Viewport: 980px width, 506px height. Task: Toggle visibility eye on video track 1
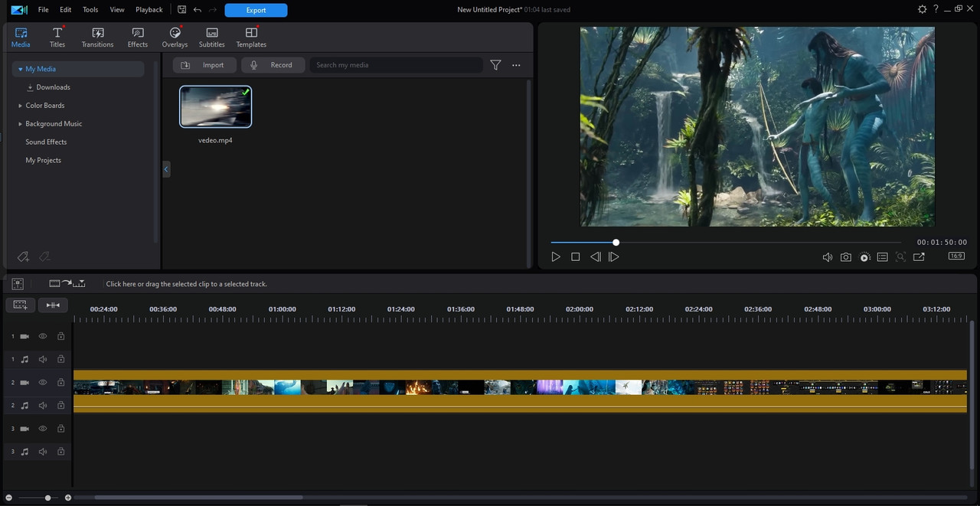[43, 336]
